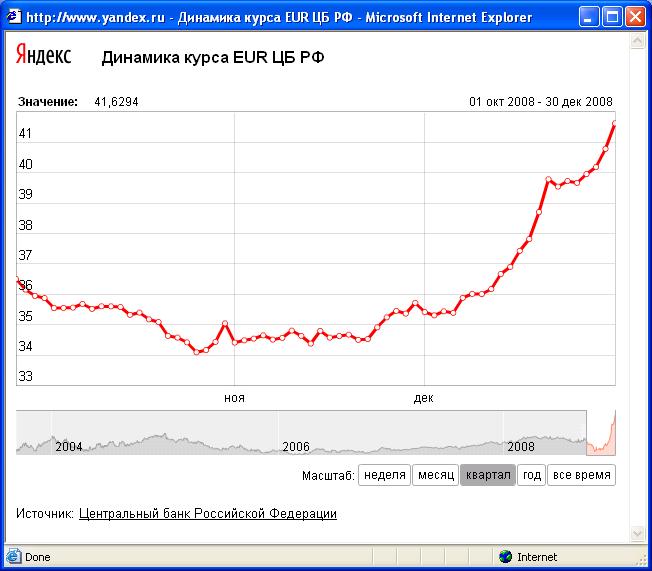Set scale to месяц
This screenshot has height=571, width=652.
[x=435, y=475]
